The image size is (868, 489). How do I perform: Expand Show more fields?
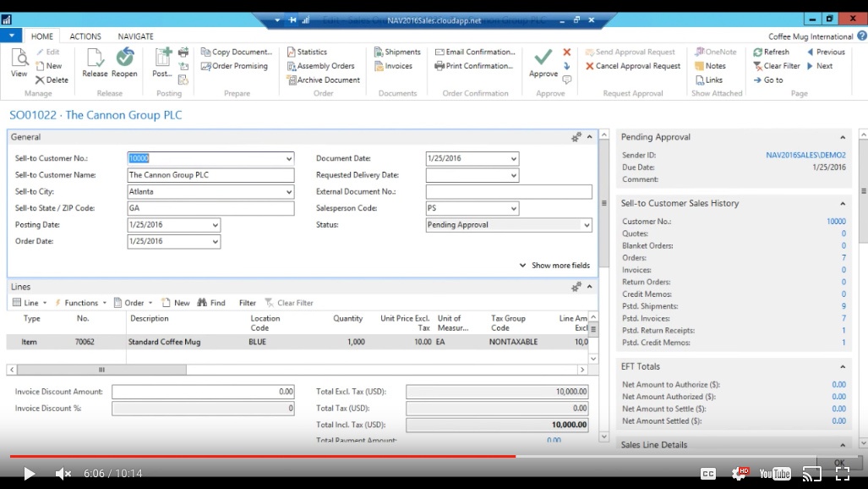pyautogui.click(x=554, y=266)
